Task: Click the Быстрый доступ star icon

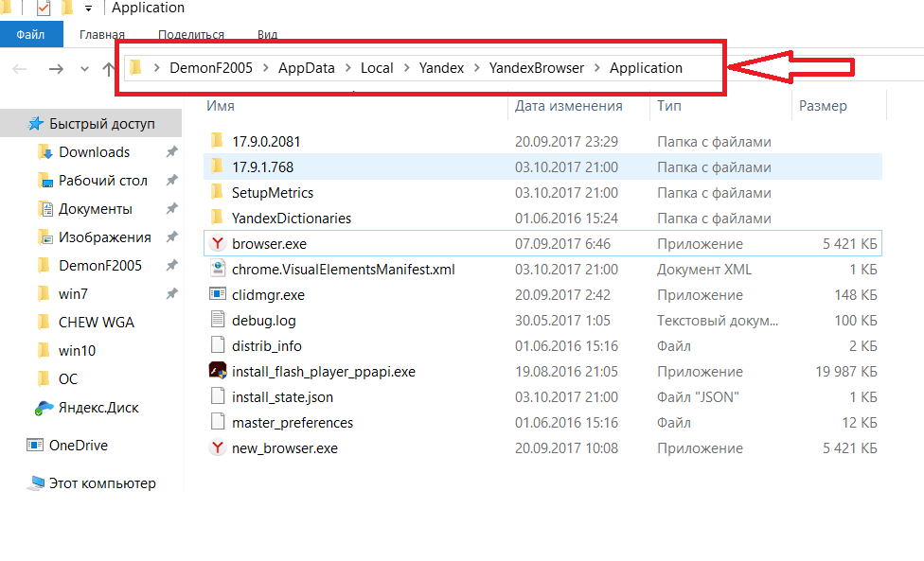Action: (35, 123)
